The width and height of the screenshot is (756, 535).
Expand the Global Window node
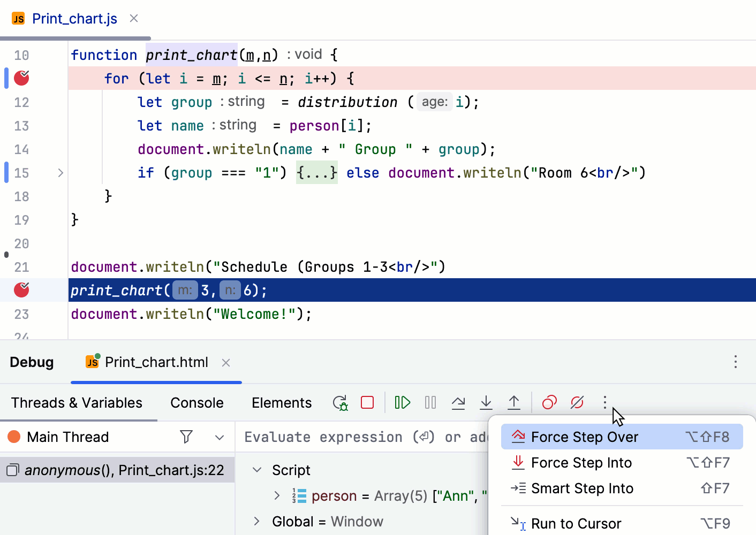tap(256, 521)
